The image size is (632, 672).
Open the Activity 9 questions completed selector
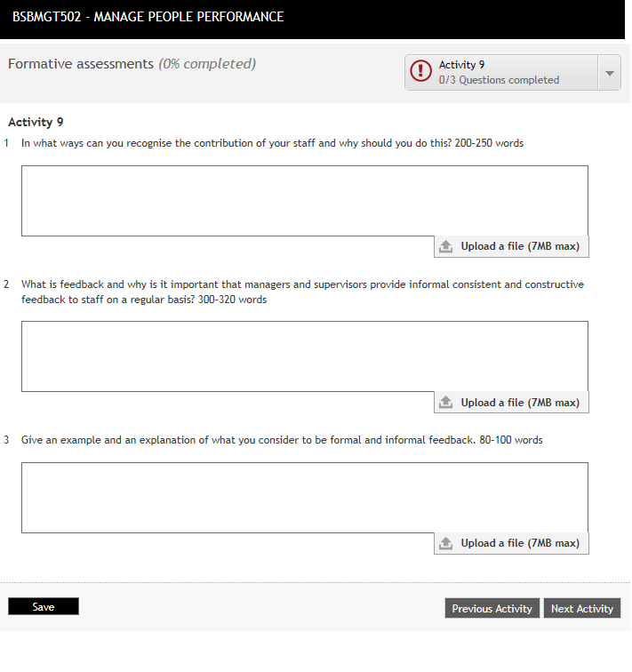pyautogui.click(x=500, y=73)
